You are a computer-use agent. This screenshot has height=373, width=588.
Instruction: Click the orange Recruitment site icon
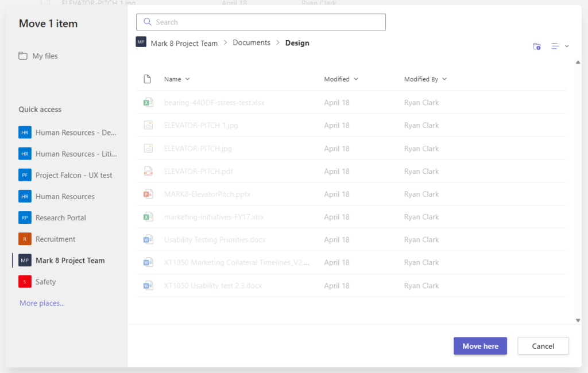point(25,239)
